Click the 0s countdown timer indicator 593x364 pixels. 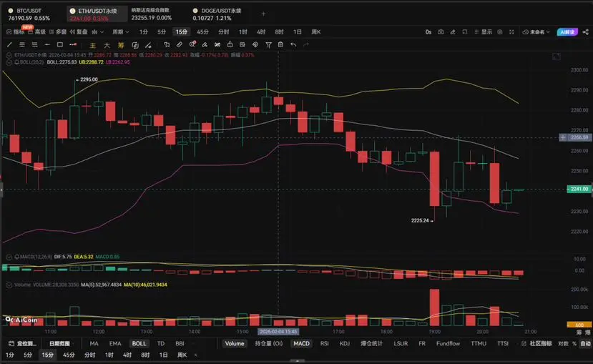tap(428, 31)
